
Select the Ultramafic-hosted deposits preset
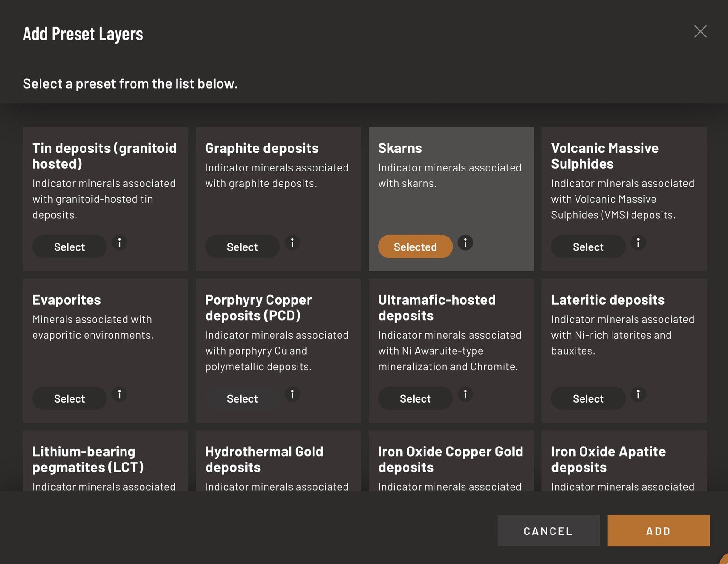point(415,398)
